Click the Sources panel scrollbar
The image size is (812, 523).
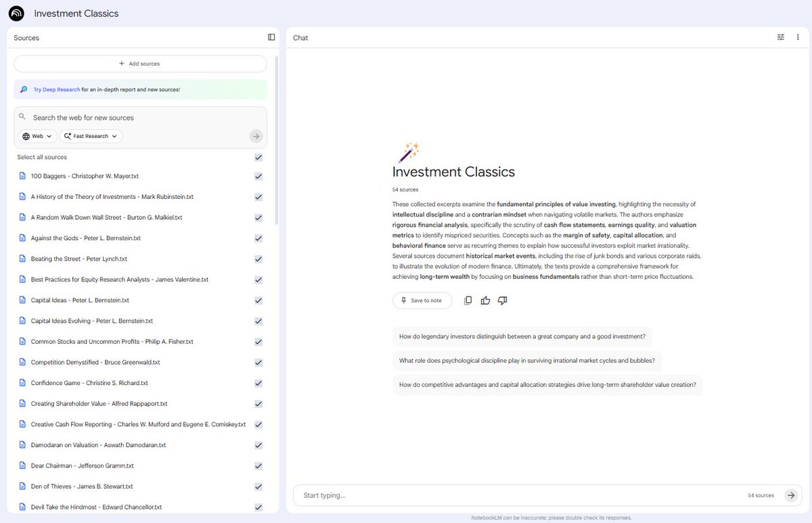(276, 140)
